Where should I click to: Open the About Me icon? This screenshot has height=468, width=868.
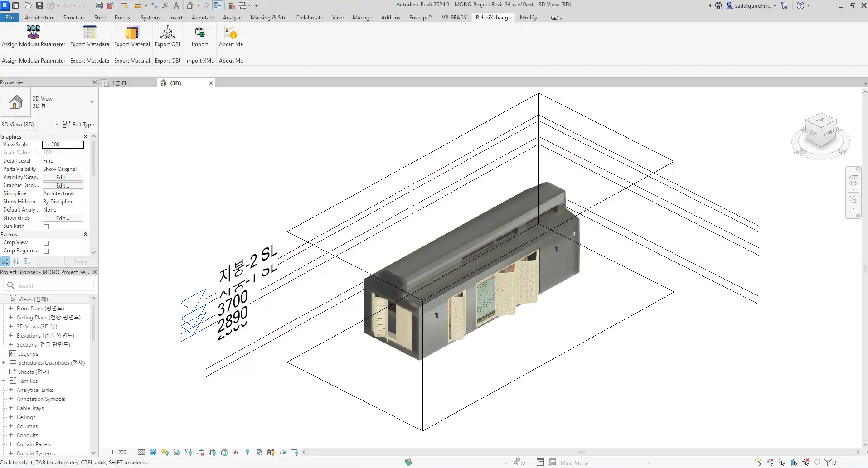point(231,33)
